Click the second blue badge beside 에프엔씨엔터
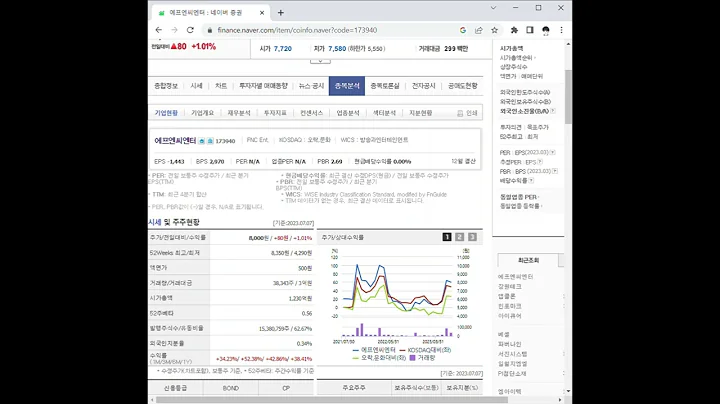Viewport: 720px width, 404px height. (x=210, y=141)
